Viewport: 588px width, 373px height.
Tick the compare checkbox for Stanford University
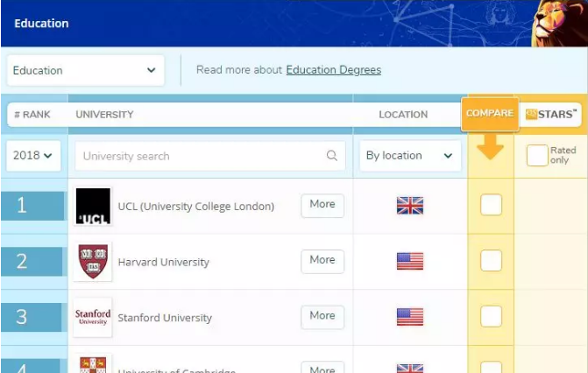491,316
